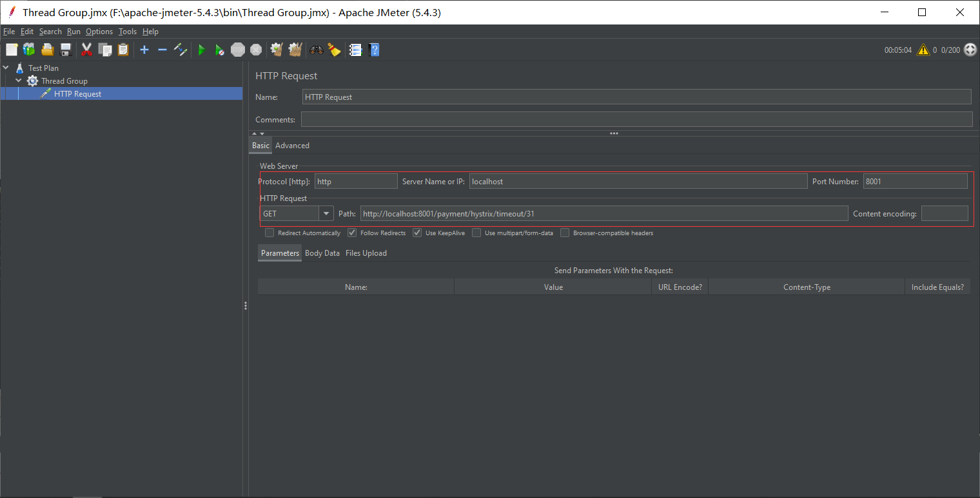Open the Help menu
980x498 pixels.
click(x=150, y=32)
